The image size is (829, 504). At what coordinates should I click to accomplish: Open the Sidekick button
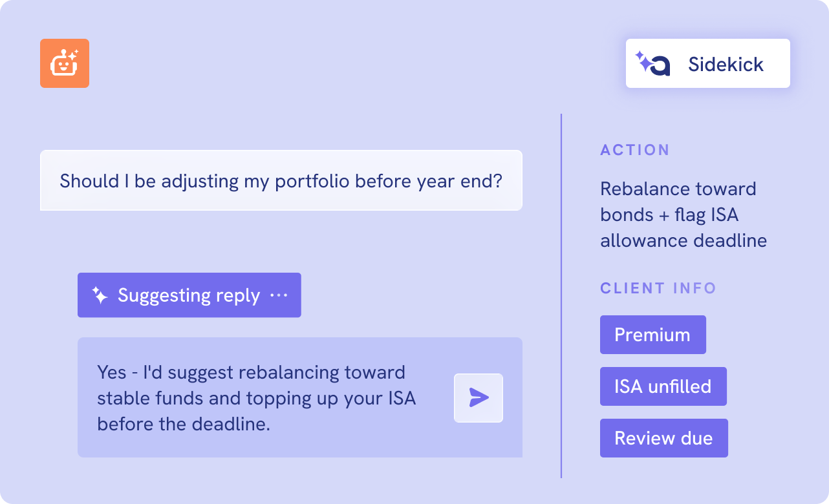click(x=708, y=63)
